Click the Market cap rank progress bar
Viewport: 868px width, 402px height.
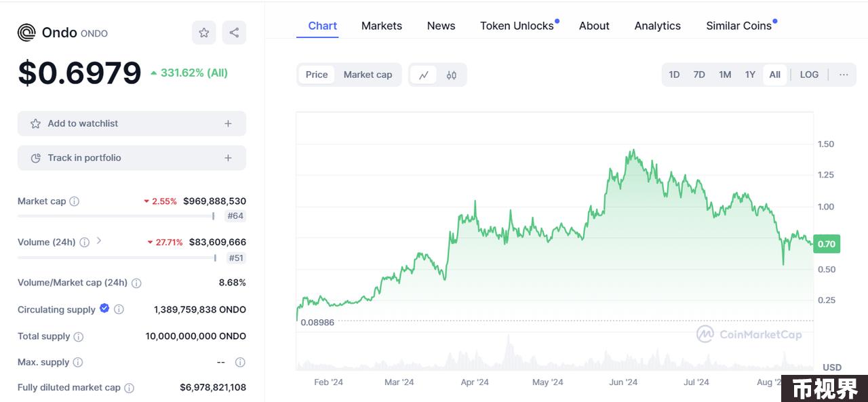point(116,216)
